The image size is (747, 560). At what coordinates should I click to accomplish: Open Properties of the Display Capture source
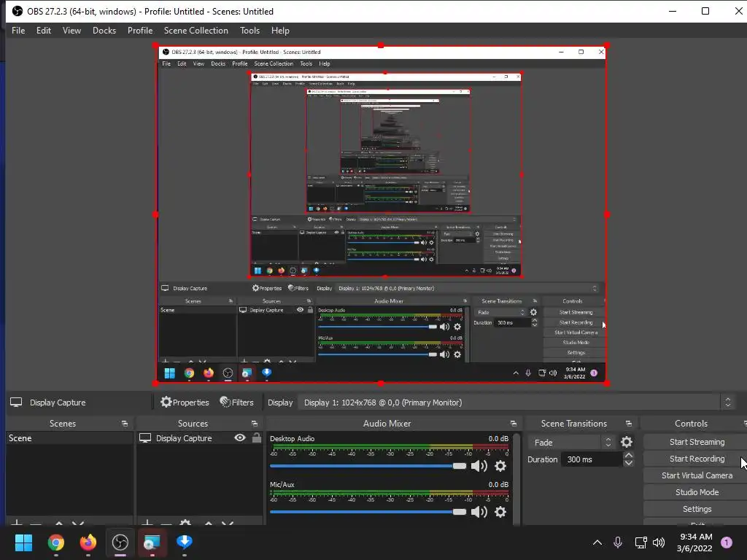pos(185,402)
